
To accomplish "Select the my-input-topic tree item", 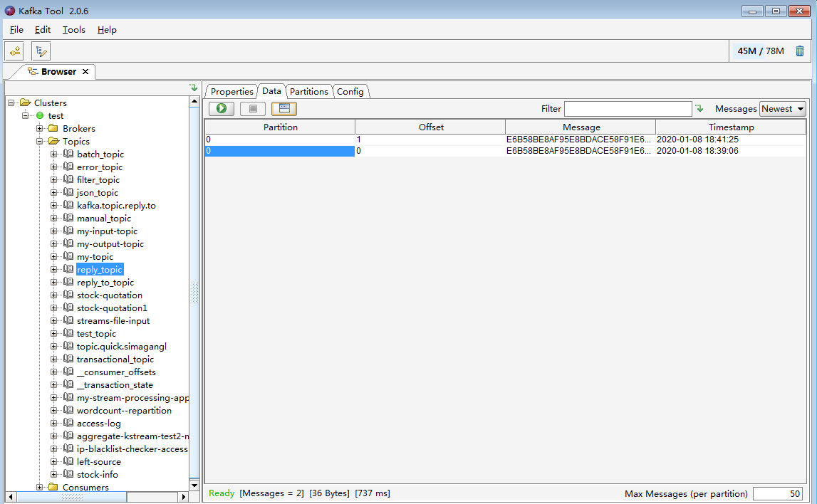I will (x=108, y=231).
